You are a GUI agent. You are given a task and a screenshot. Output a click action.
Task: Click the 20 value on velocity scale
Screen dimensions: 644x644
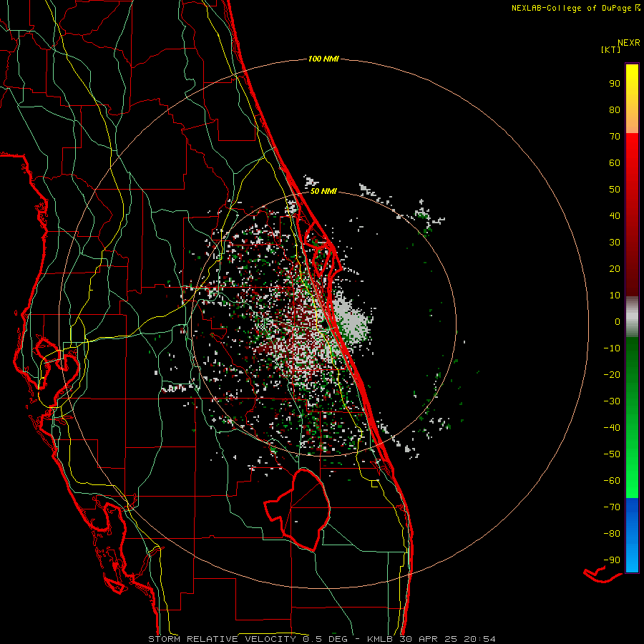pos(615,268)
